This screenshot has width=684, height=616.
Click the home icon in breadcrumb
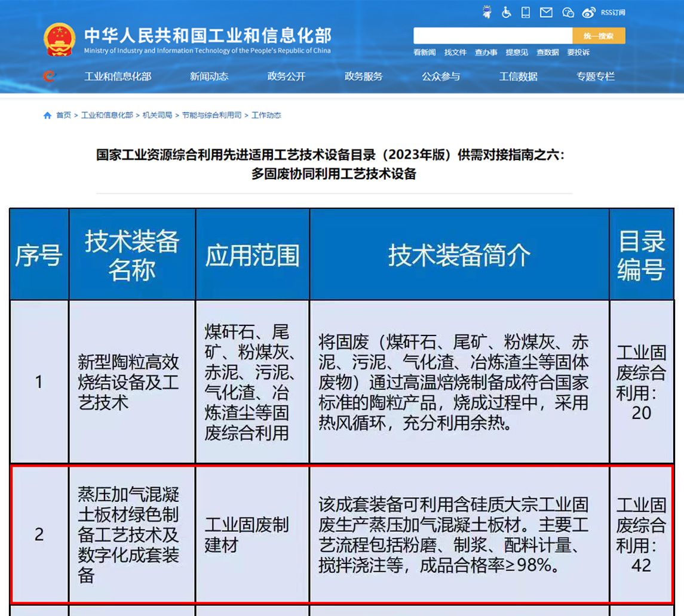point(48,115)
